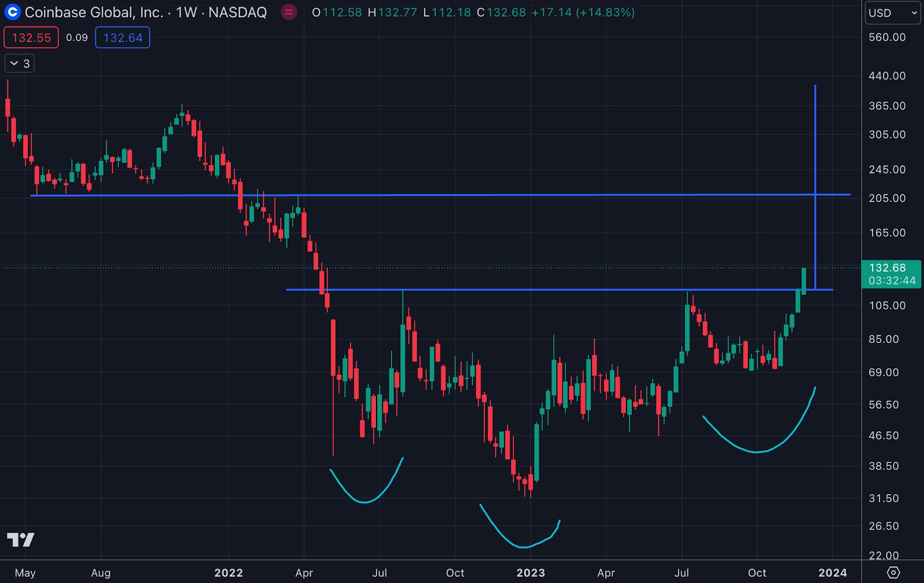Expand the indicators list showing 3
924x583 pixels.
(x=19, y=63)
